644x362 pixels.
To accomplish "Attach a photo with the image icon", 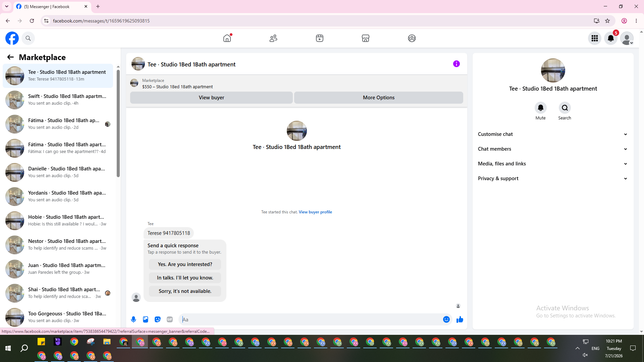I will [x=146, y=319].
